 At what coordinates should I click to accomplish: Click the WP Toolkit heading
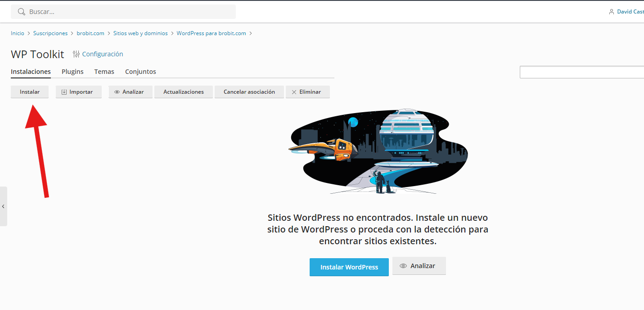click(37, 55)
